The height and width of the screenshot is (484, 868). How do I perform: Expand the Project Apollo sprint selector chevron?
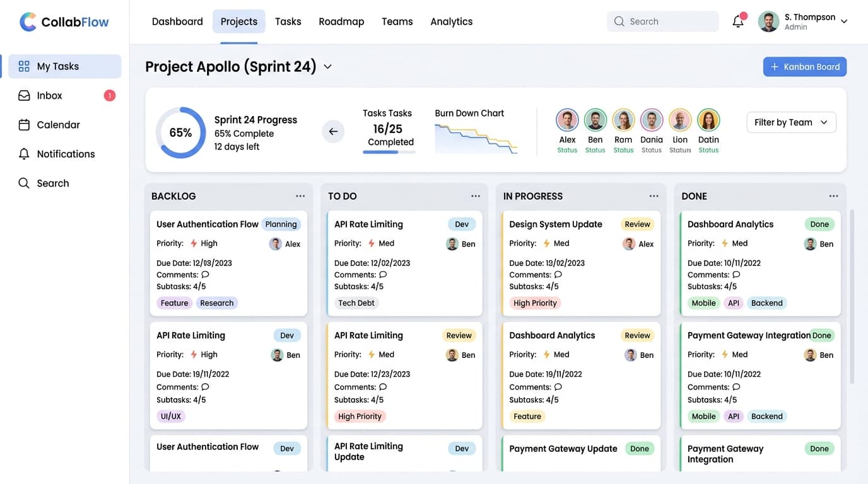point(327,67)
